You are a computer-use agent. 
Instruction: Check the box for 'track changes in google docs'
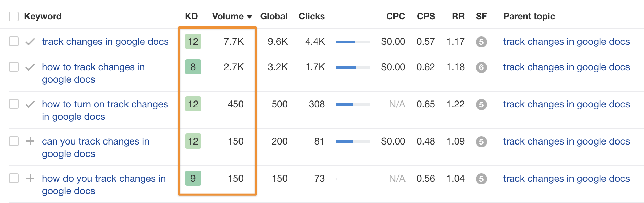[x=14, y=42]
